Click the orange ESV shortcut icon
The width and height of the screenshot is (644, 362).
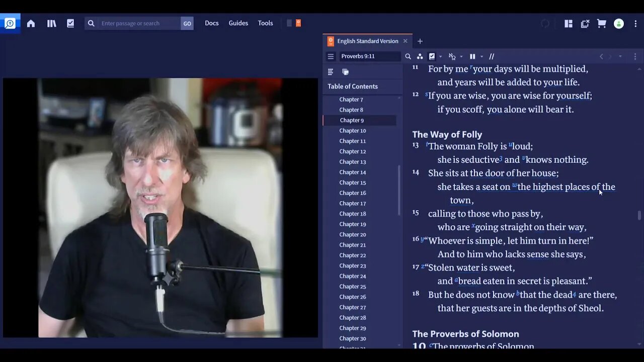tap(298, 23)
